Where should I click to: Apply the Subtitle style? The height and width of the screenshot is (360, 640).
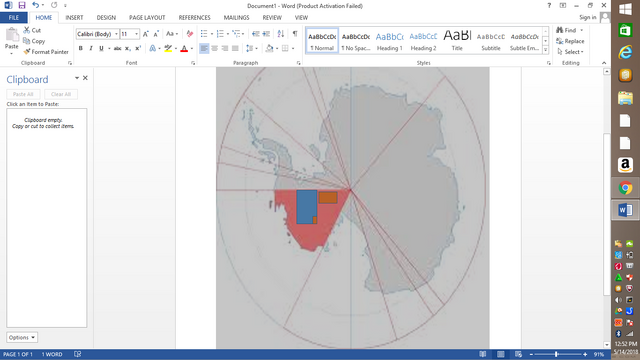[x=491, y=41]
